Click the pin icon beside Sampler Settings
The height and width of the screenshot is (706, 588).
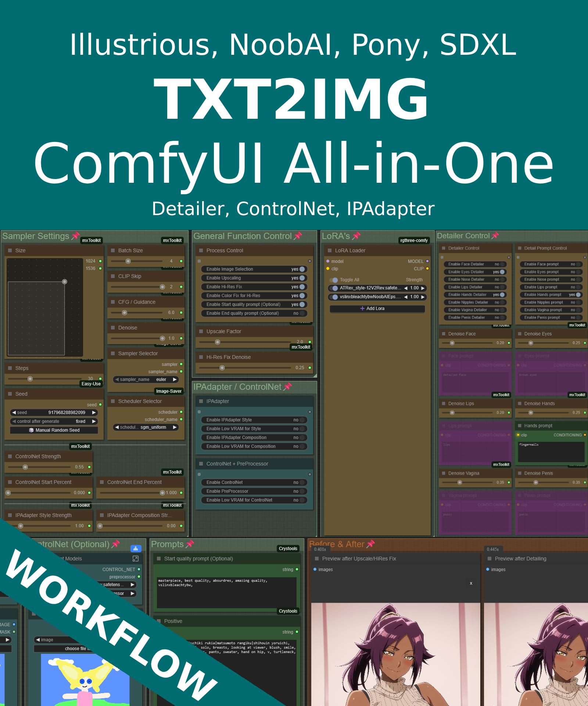point(75,236)
